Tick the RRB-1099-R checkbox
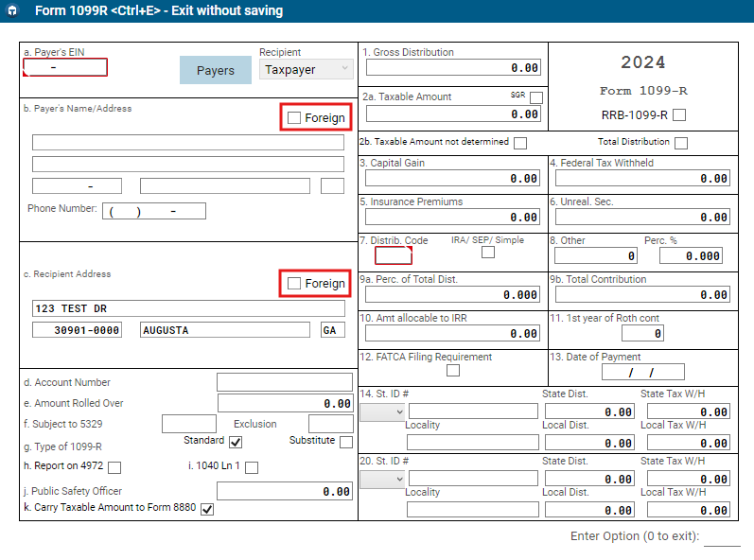754x560 pixels. [678, 115]
